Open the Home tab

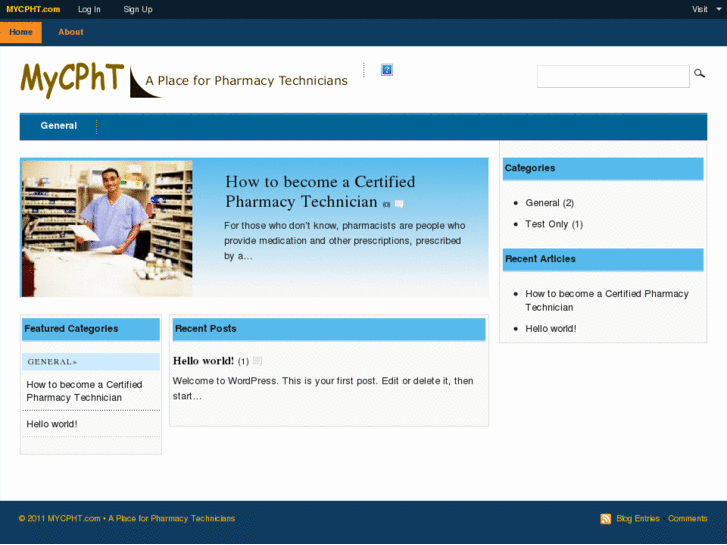click(21, 32)
